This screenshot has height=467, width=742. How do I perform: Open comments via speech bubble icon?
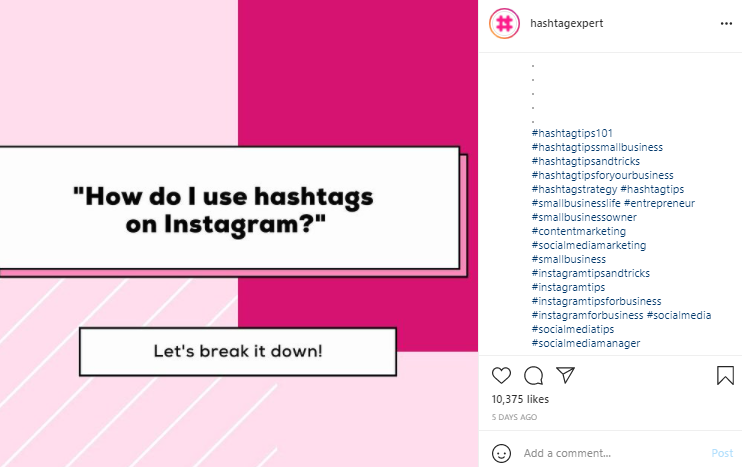534,376
